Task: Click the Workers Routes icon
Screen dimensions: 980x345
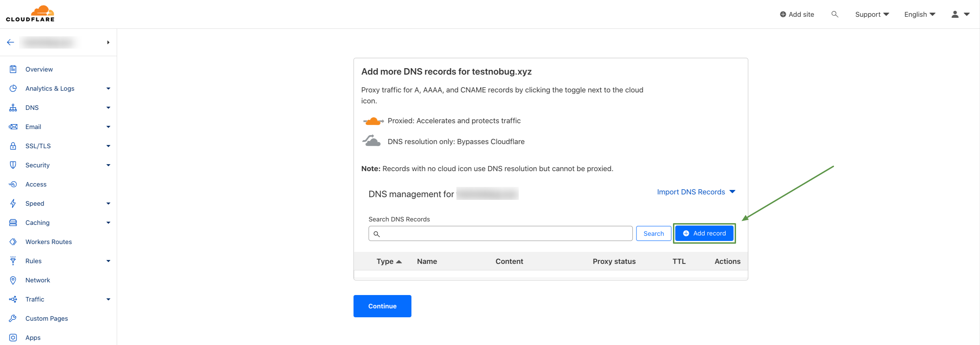Action: pyautogui.click(x=13, y=242)
